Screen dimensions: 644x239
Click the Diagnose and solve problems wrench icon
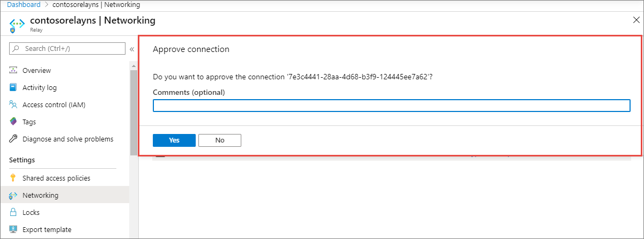(x=13, y=139)
